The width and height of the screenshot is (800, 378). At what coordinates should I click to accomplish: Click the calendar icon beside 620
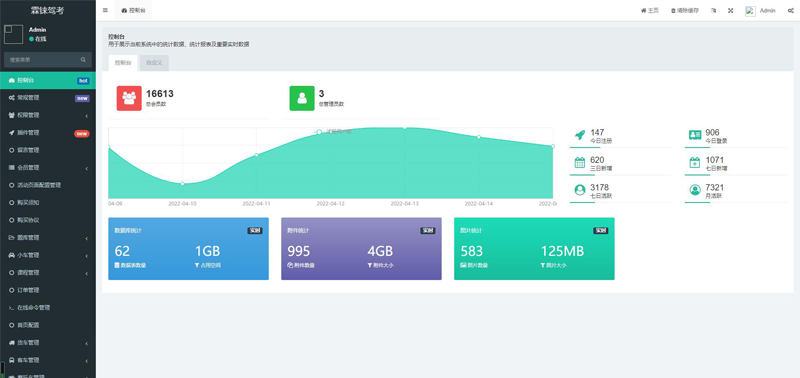pyautogui.click(x=580, y=163)
